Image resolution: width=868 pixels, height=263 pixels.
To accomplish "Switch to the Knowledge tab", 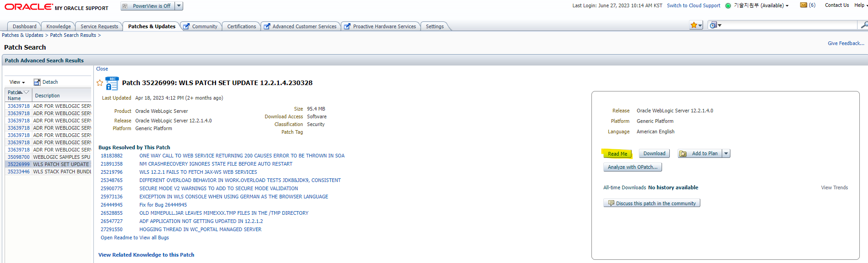I will (x=58, y=26).
